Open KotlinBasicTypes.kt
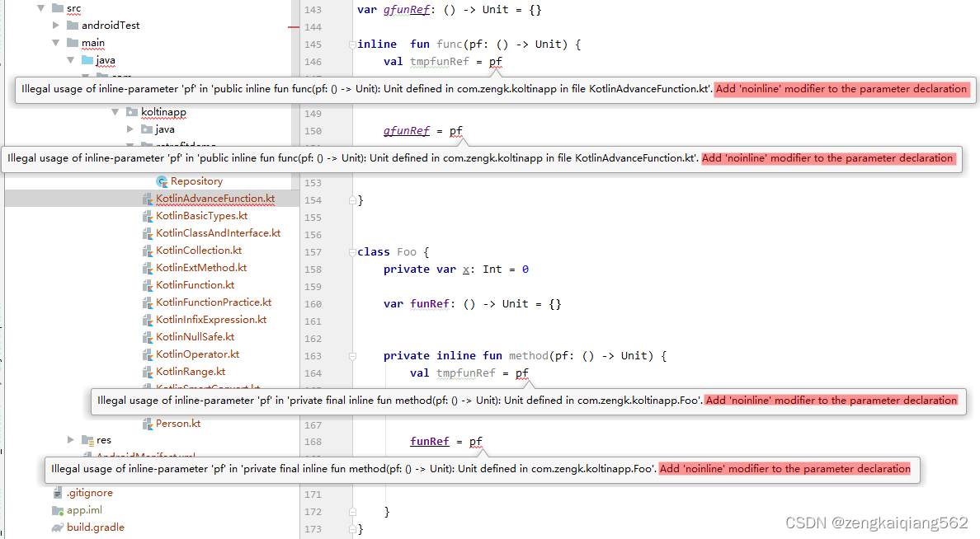 (202, 215)
